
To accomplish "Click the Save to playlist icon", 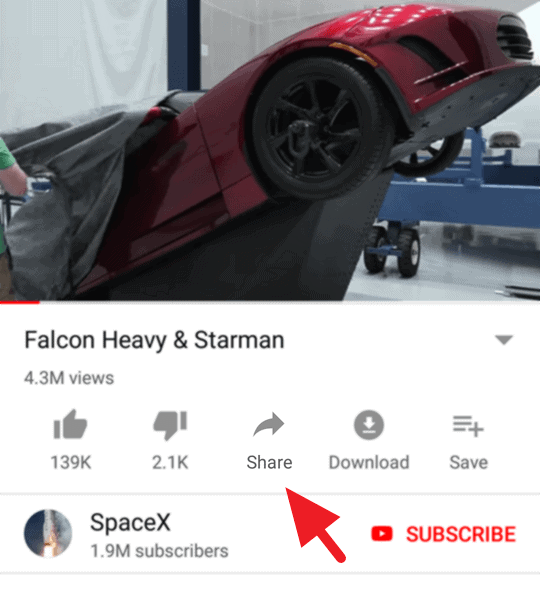I will tap(468, 426).
